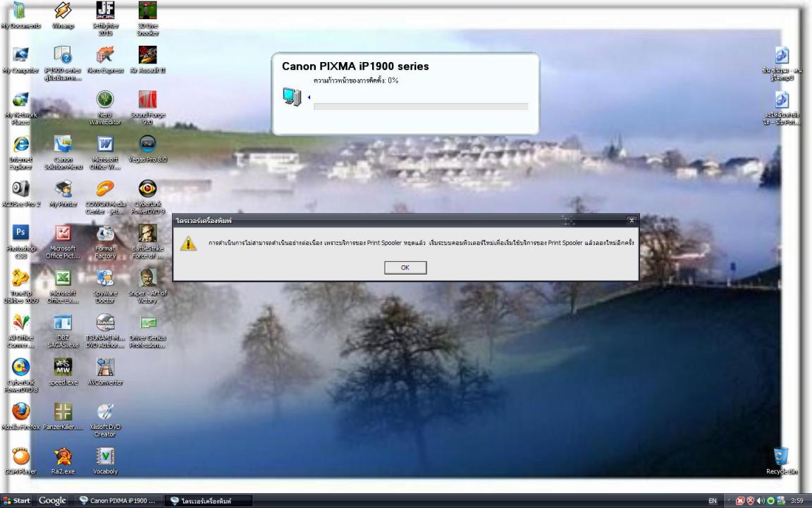Click the Google taskbar toolbar button
Viewport: 812px width, 508px height.
pos(52,501)
